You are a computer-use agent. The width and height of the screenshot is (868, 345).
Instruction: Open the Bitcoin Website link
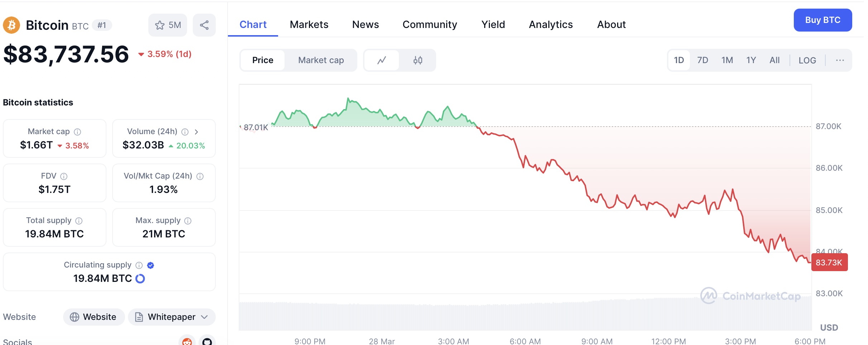click(x=94, y=317)
